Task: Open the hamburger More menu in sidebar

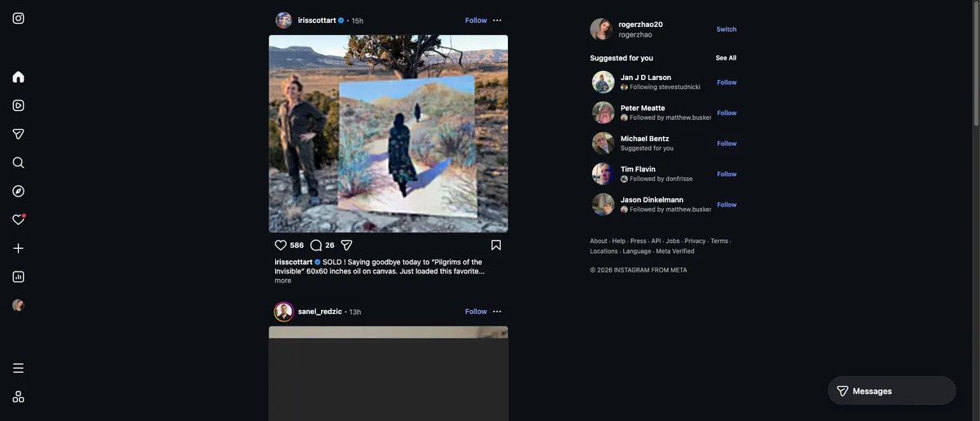Action: [x=18, y=368]
